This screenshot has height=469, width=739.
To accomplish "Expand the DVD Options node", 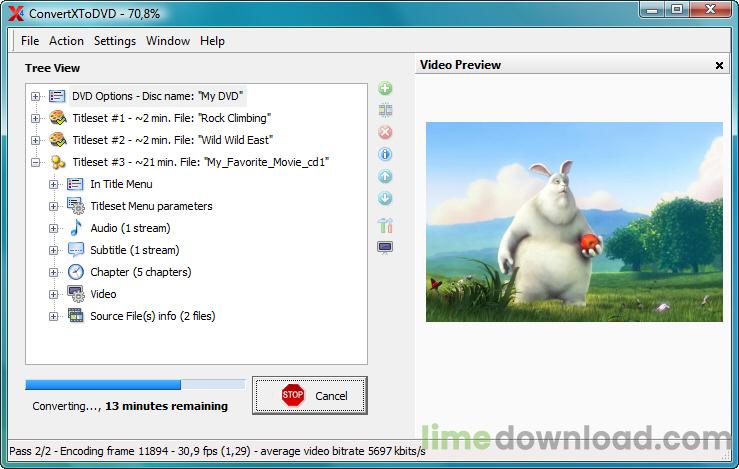I will coord(35,96).
